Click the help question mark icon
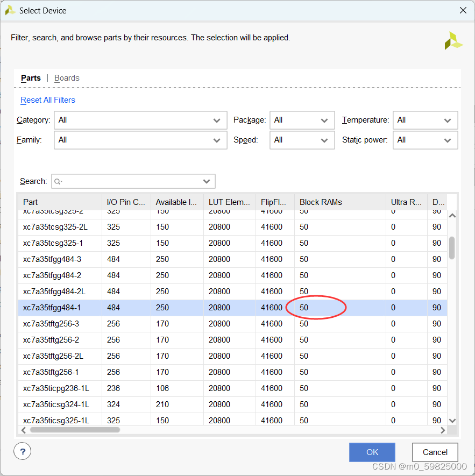The height and width of the screenshot is (476, 475). tap(22, 451)
